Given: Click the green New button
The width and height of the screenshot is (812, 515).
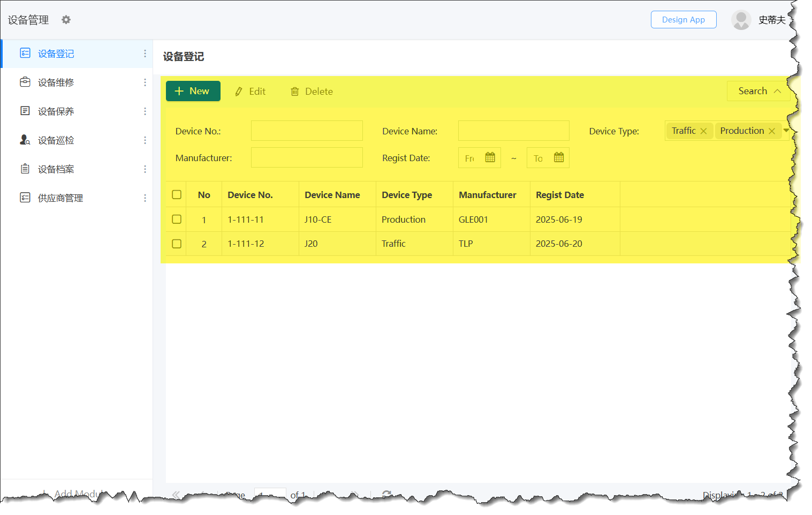Looking at the screenshot, I should point(193,91).
